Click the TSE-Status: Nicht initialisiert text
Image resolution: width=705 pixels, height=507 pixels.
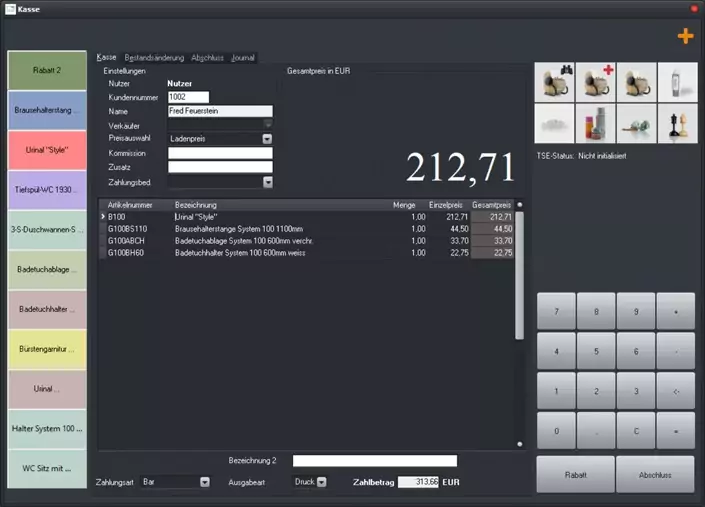581,156
